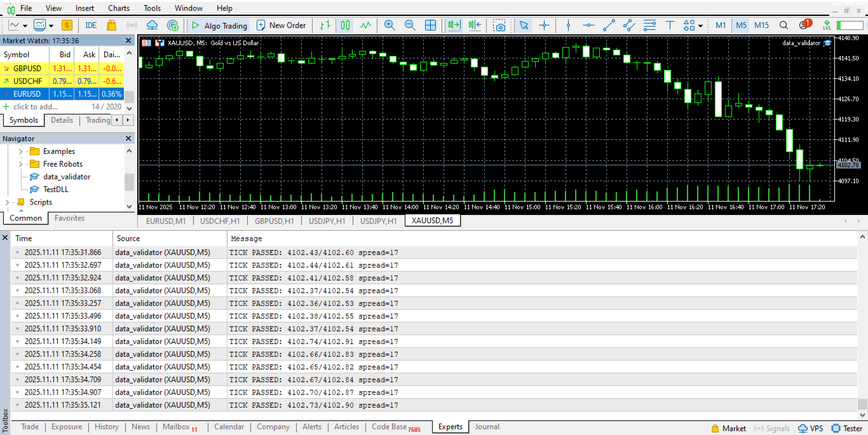Zoom out on the chart
This screenshot has width=868, height=435.
coord(410,25)
